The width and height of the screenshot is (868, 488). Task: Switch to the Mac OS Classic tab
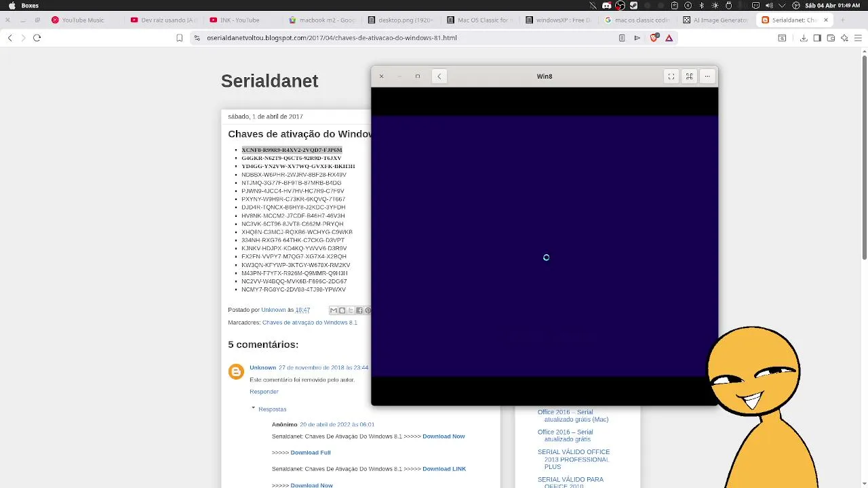click(x=480, y=20)
